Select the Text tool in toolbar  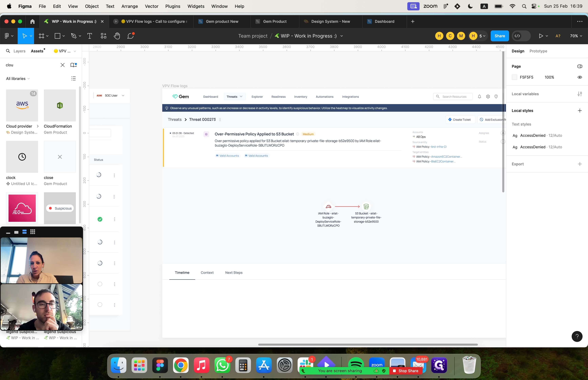pyautogui.click(x=89, y=36)
